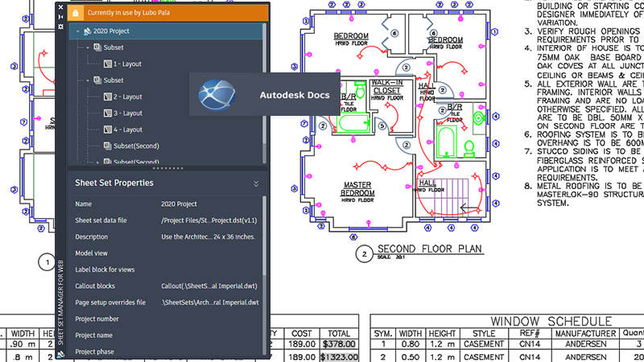Image resolution: width=644 pixels, height=362 pixels.
Task: Click the sheet icon of 4 - Layout
Action: [108, 130]
